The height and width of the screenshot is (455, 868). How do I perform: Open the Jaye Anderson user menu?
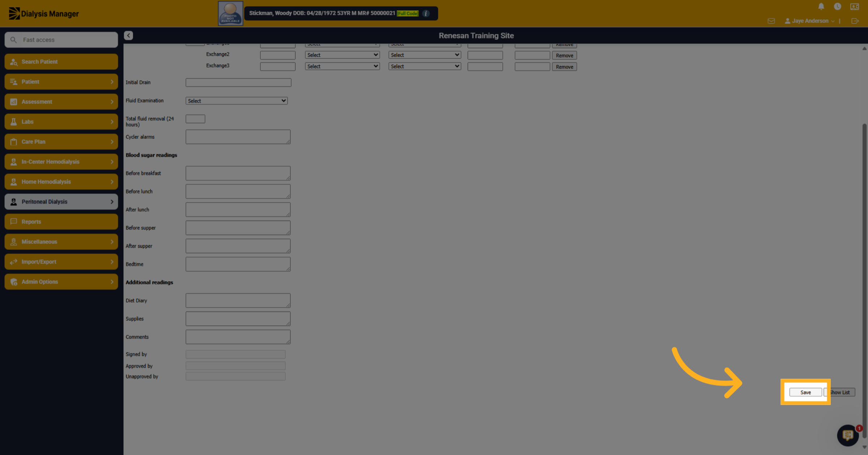pos(809,21)
